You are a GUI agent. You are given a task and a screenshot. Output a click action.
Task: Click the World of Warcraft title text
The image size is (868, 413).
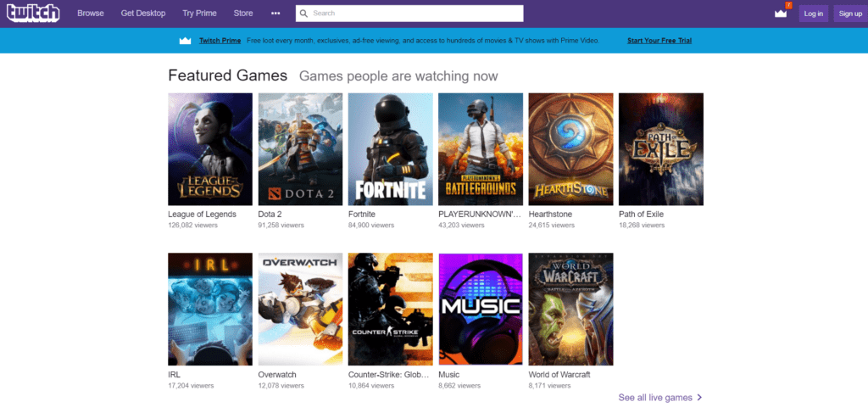(559, 375)
